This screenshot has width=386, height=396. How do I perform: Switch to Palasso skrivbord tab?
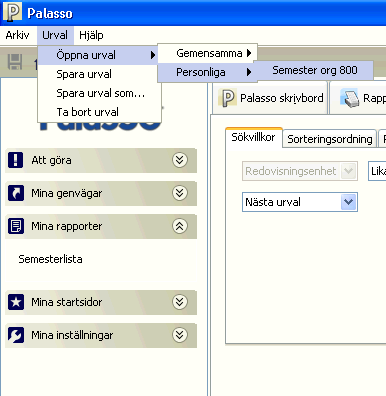(x=271, y=98)
